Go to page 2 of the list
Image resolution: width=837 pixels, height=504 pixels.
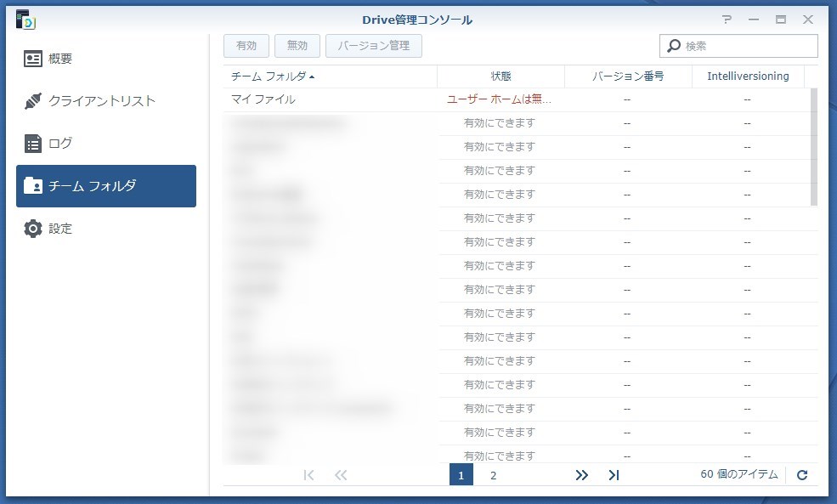[493, 475]
